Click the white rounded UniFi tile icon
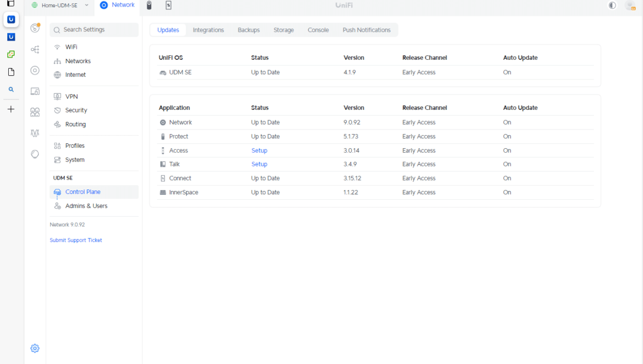 11,20
